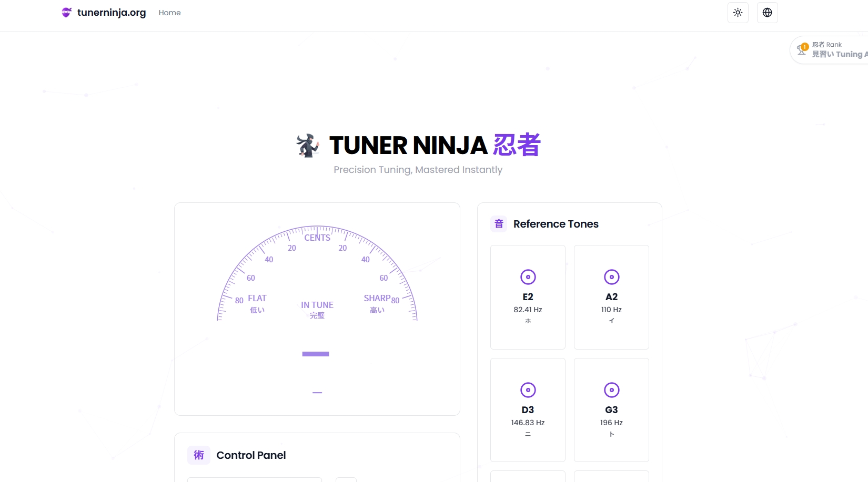
Task: Open the Ninja Rank trophy badge
Action: coord(802,49)
